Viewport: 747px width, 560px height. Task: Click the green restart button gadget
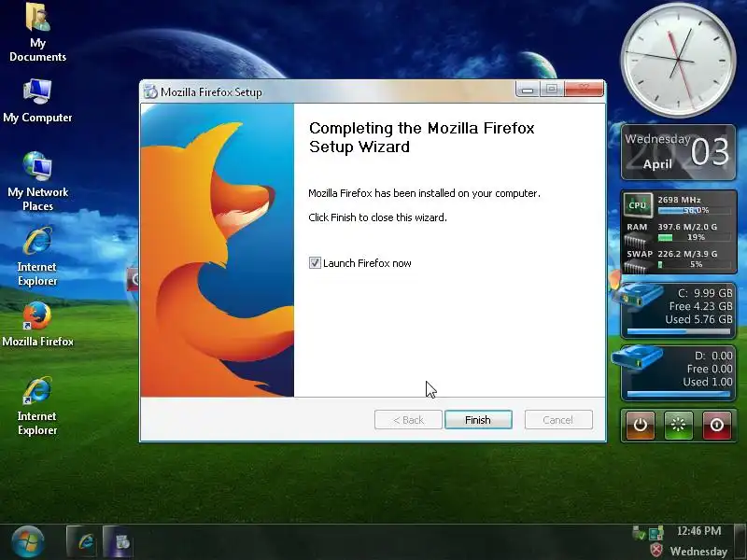pos(679,426)
